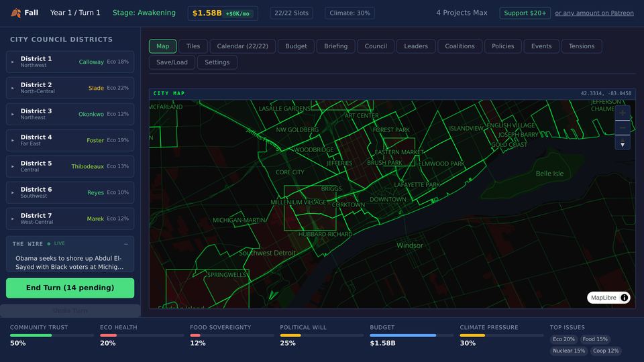Expand District 4 Far East row
Image resolution: width=644 pixels, height=362 pixels.
tap(70, 140)
